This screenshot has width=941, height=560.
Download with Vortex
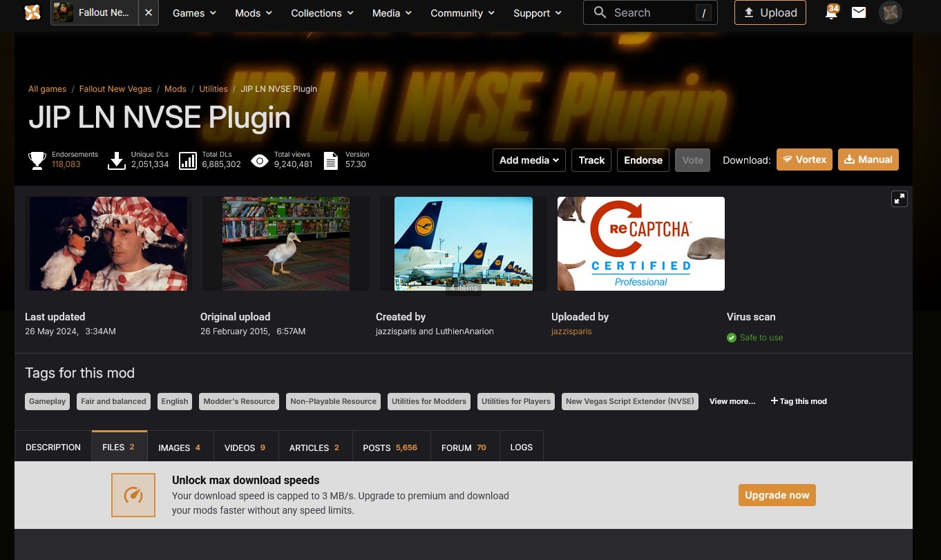(804, 160)
